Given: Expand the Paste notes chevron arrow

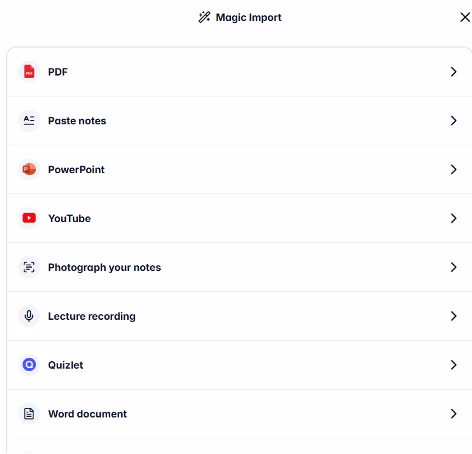Looking at the screenshot, I should [453, 120].
